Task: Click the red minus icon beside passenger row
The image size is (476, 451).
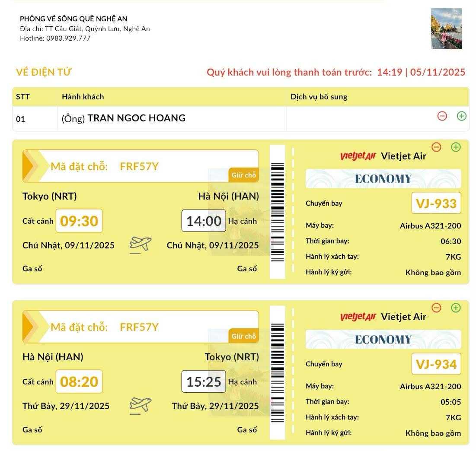Action: [442, 116]
